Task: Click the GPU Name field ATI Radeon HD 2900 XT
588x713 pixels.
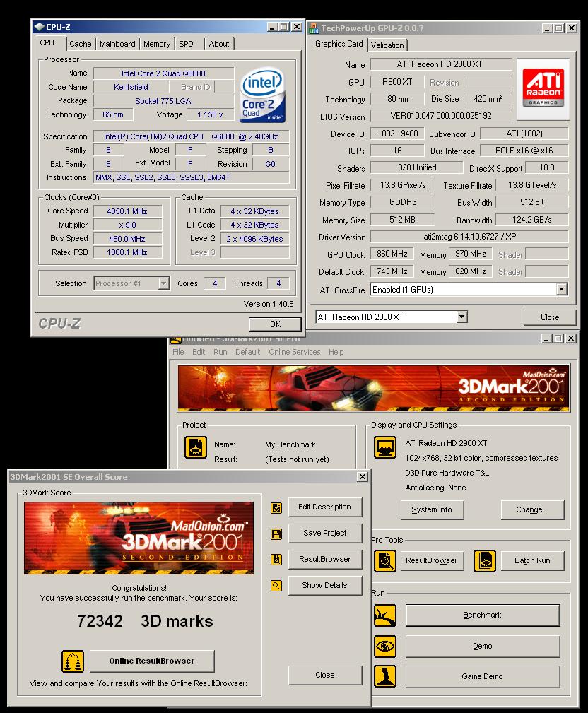Action: pos(441,64)
